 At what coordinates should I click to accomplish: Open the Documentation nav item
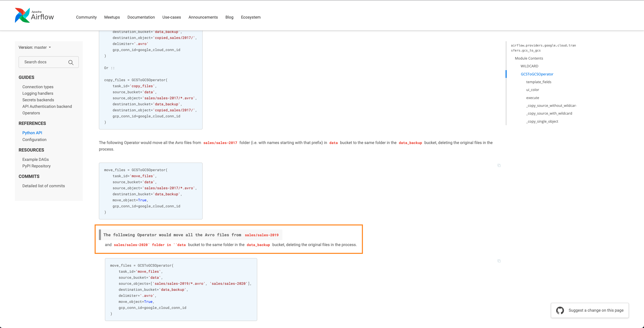coord(141,17)
